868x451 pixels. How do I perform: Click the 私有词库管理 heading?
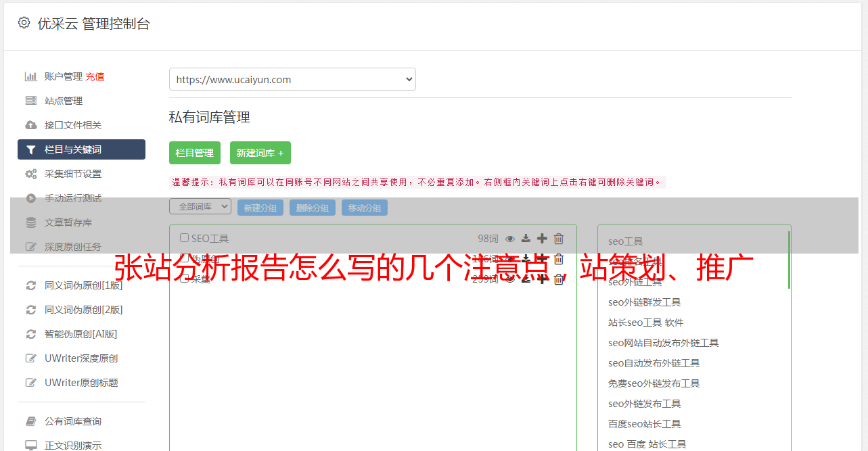tap(210, 117)
